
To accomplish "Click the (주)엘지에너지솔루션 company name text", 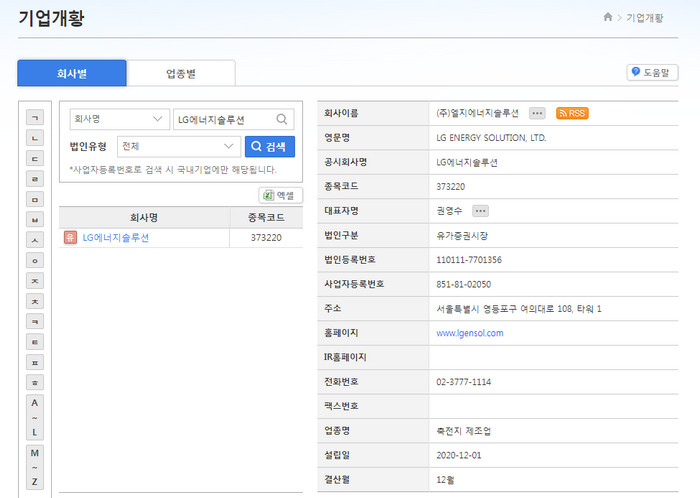I will tap(477, 113).
